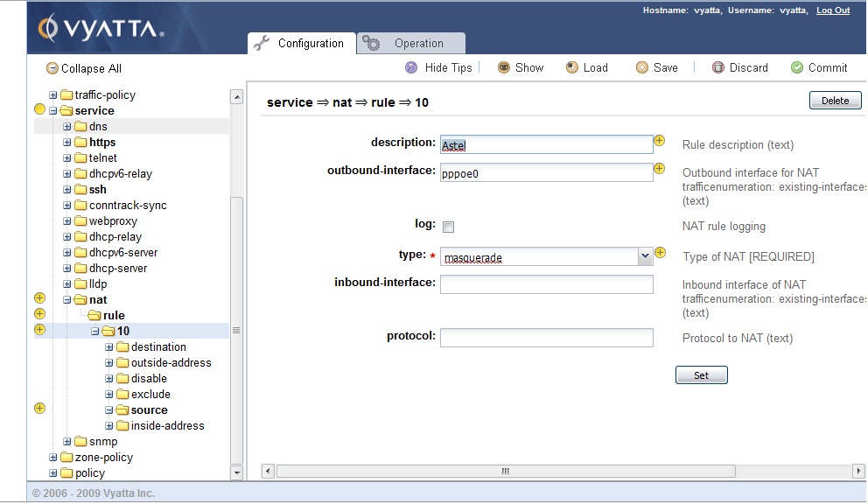Collapse the nat tree node
The image size is (868, 504).
tap(67, 299)
